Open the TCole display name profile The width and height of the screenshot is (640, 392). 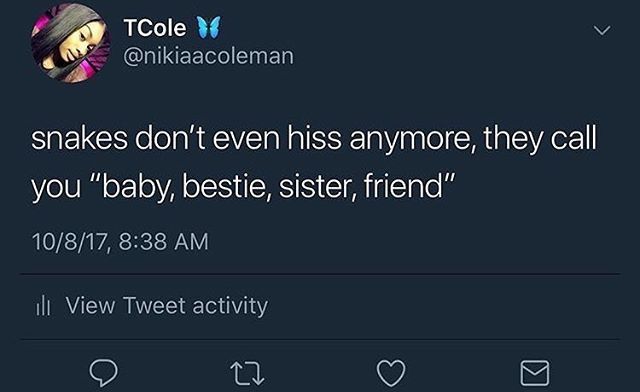point(155,28)
